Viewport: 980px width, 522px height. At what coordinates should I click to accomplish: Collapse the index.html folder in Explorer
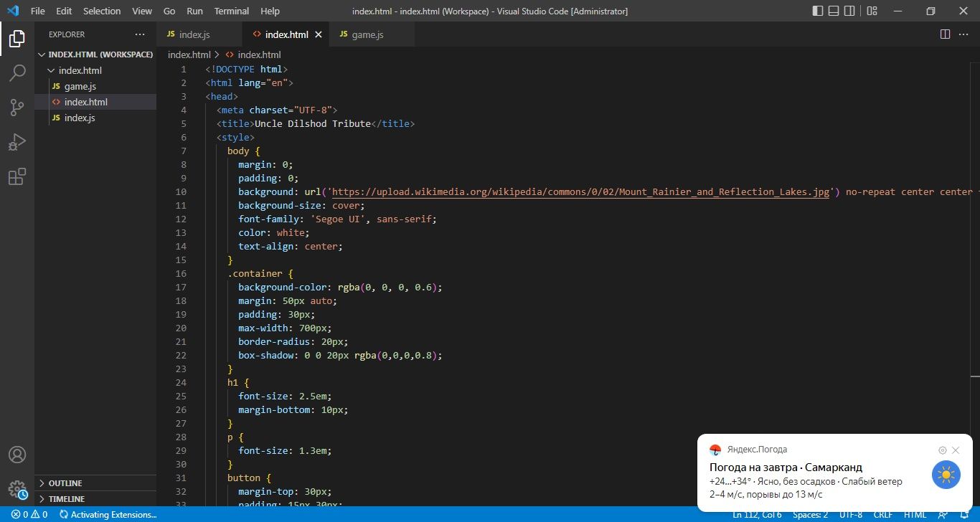click(x=96, y=70)
